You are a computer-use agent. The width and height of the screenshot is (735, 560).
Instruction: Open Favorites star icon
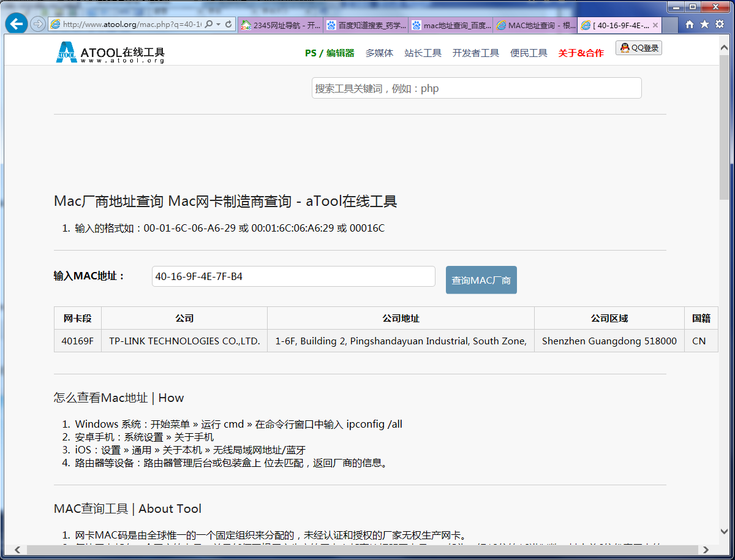tap(704, 24)
